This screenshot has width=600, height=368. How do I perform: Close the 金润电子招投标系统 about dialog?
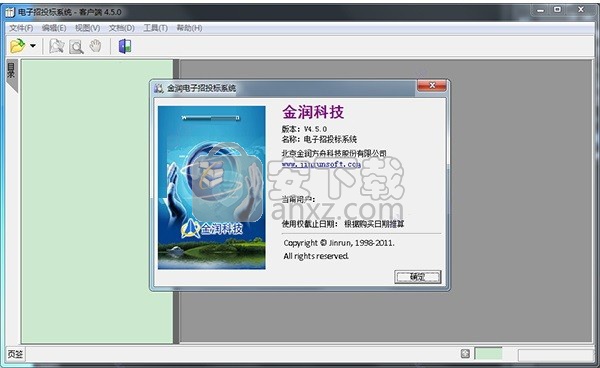tap(432, 85)
